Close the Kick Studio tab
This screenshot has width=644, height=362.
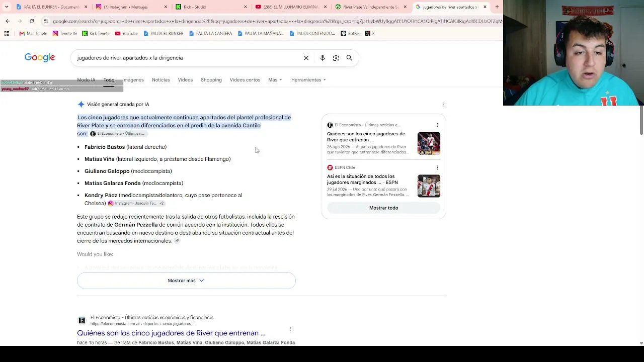[246, 7]
